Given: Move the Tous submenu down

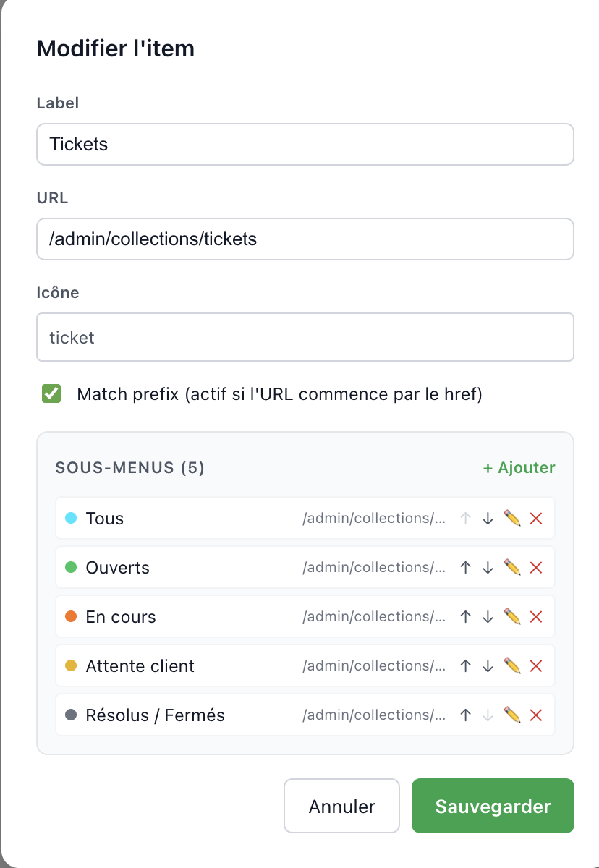Looking at the screenshot, I should click(488, 518).
